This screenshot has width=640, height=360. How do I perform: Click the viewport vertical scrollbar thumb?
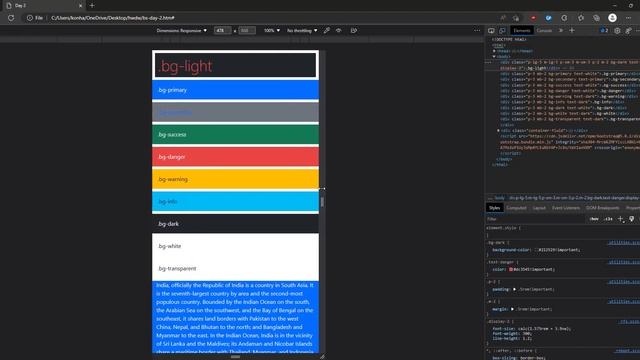pos(322,202)
